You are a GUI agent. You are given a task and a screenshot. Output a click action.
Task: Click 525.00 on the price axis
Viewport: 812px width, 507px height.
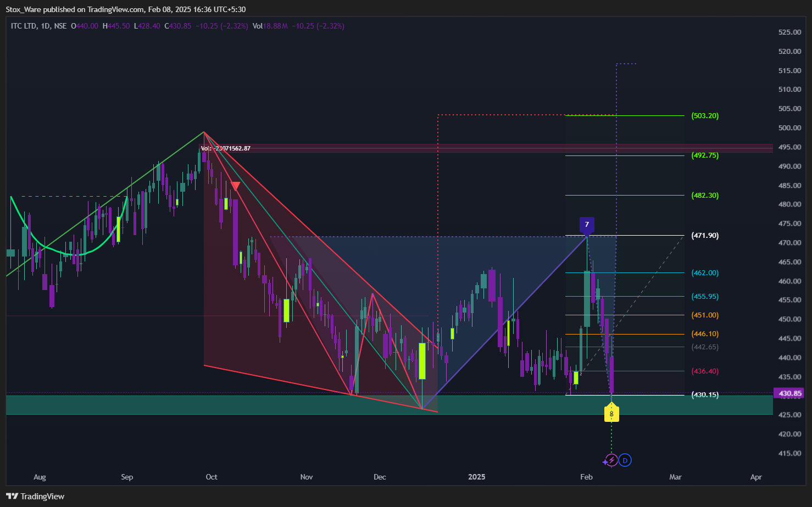pos(789,32)
